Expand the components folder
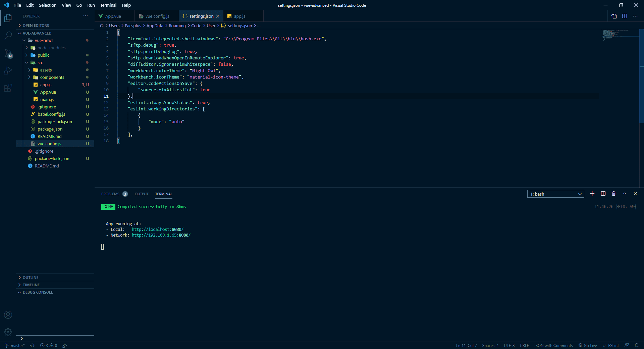 coord(52,78)
